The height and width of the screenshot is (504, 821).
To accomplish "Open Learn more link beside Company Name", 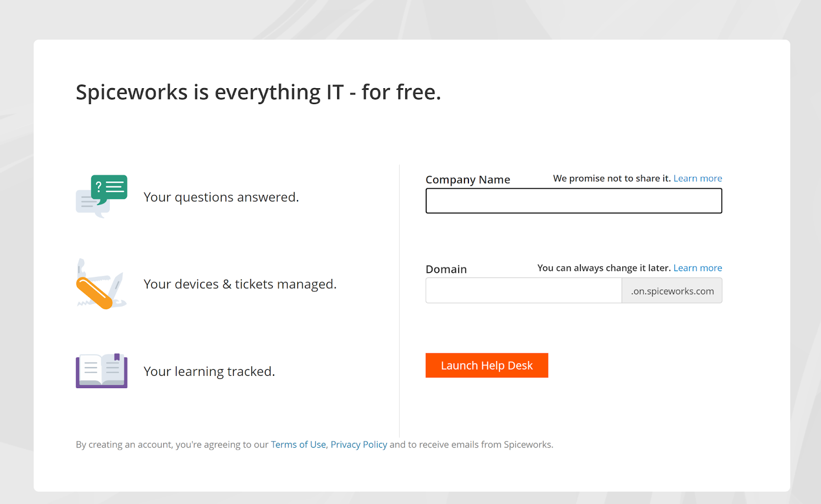I will (x=697, y=178).
